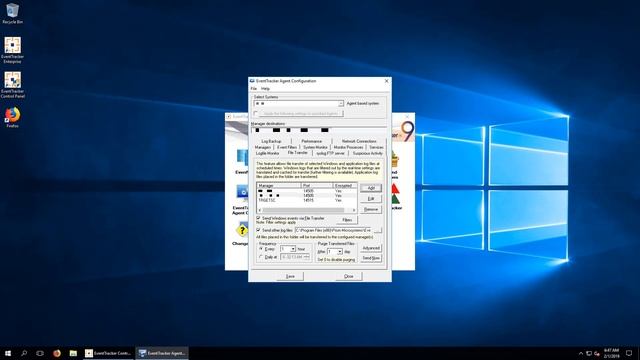Open the EventTracker Control Panel desktop icon
Viewport: 640px width, 360px height.
tap(12, 85)
